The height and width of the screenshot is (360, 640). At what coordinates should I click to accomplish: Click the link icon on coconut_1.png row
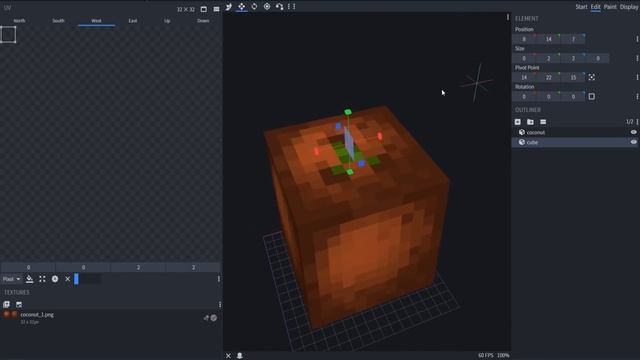[x=206, y=318]
